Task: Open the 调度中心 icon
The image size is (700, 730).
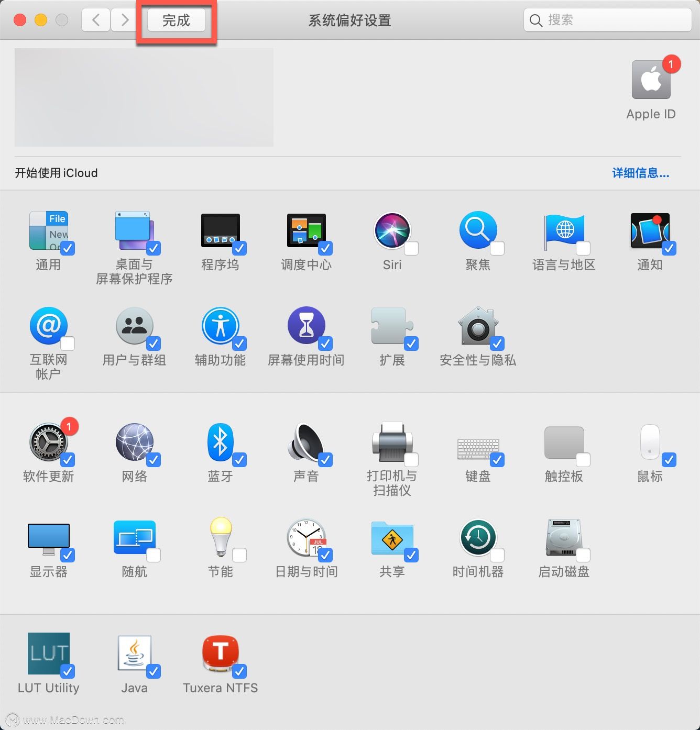Action: coord(306,230)
